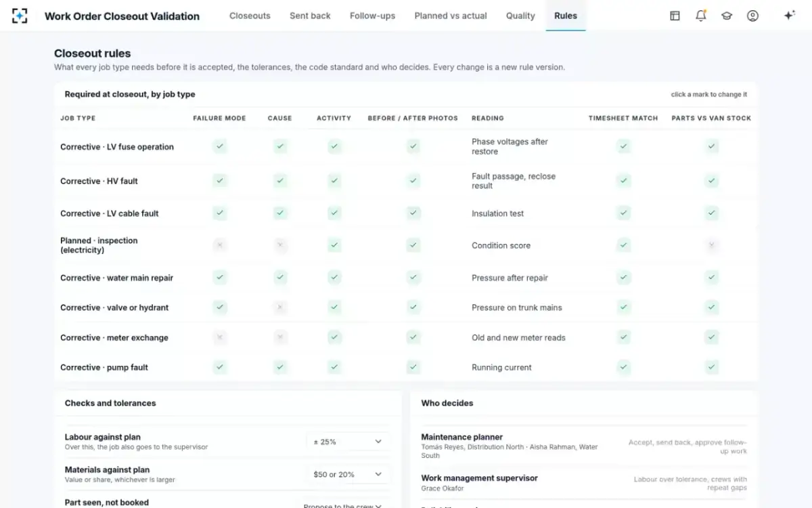Open the Follow-ups tab
The width and height of the screenshot is (812, 508).
click(x=372, y=16)
